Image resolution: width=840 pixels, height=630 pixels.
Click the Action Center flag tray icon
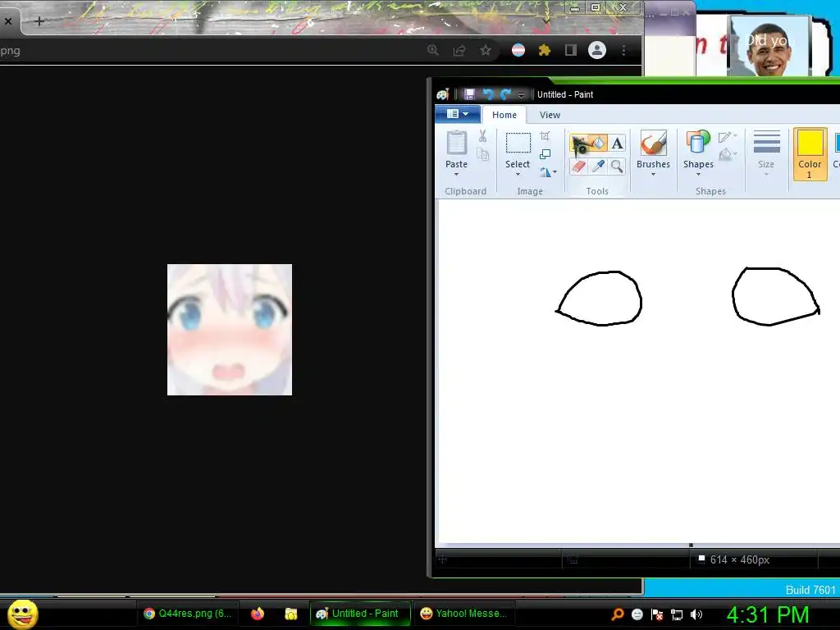[657, 614]
